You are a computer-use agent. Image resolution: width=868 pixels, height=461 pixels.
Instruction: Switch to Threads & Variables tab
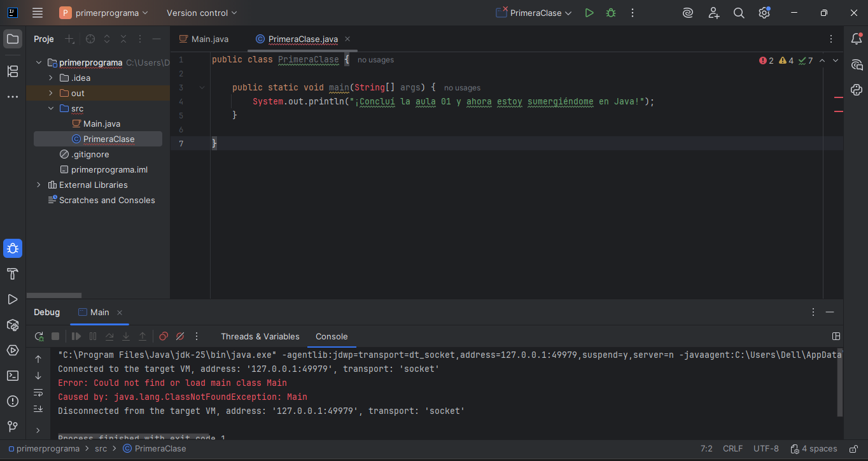pyautogui.click(x=260, y=336)
